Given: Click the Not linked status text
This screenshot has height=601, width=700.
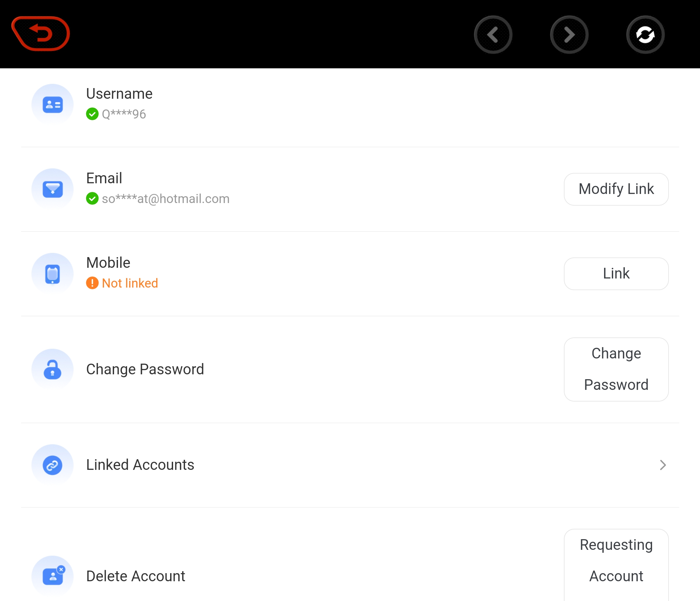Looking at the screenshot, I should [130, 283].
